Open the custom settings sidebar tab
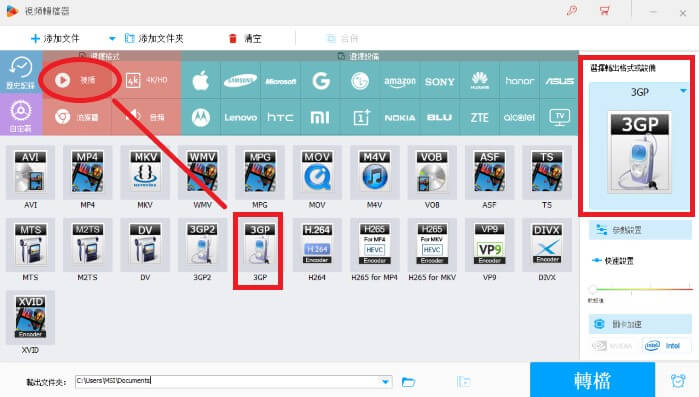699x397 pixels. click(x=21, y=115)
